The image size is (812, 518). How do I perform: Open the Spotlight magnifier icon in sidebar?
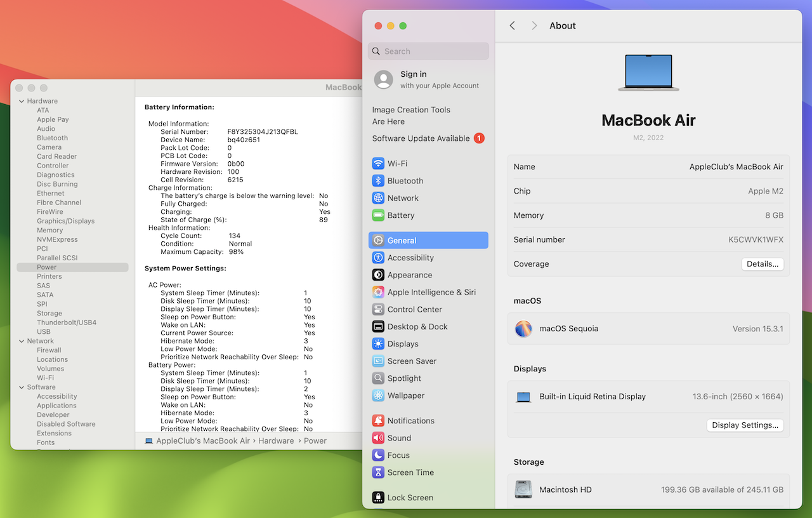click(x=378, y=378)
